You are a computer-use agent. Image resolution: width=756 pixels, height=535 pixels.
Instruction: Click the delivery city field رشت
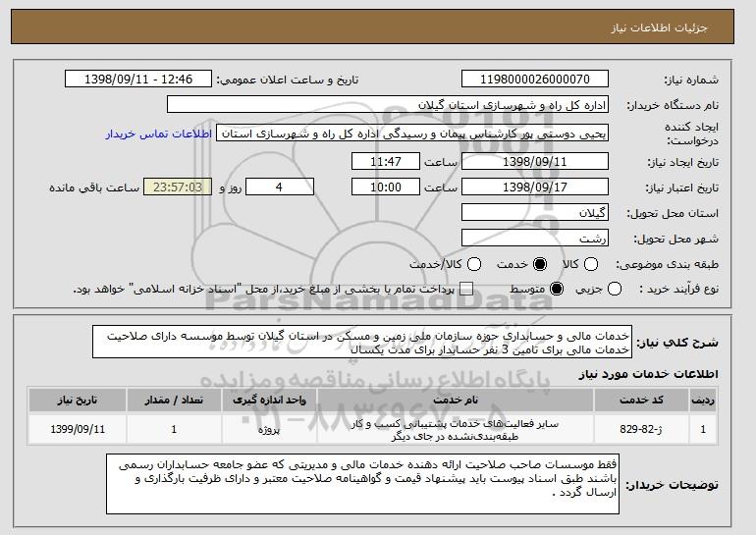pos(535,239)
